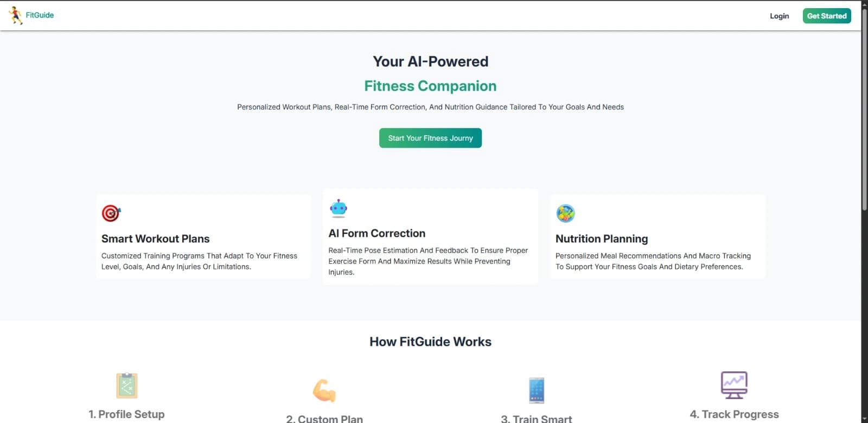Select the Nutrition Planning card heading

click(x=602, y=239)
